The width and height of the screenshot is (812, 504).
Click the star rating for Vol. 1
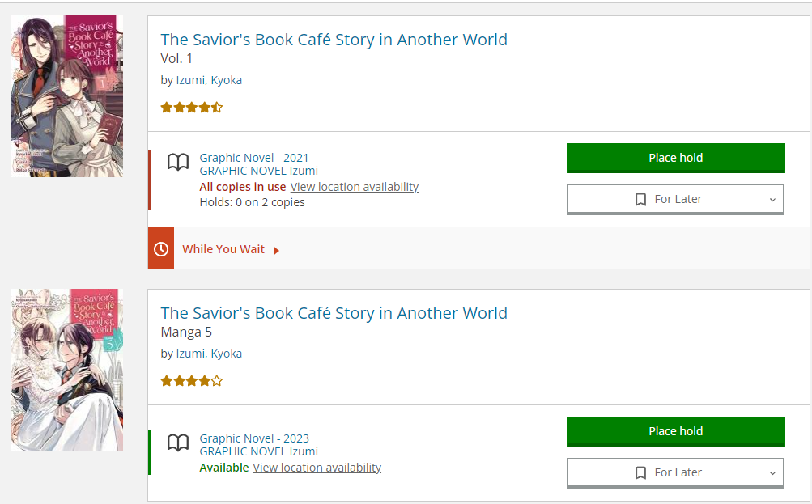192,107
